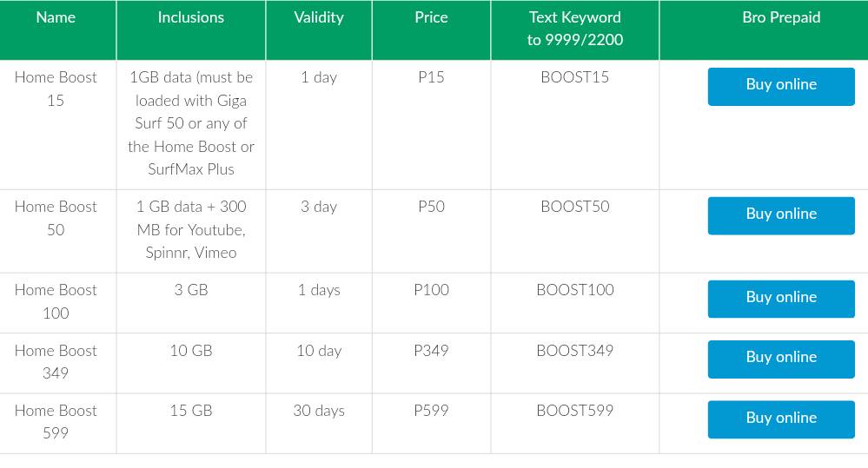Click Buy online for Home Boost 15
Screen dimensions: 868x468
[x=781, y=86]
